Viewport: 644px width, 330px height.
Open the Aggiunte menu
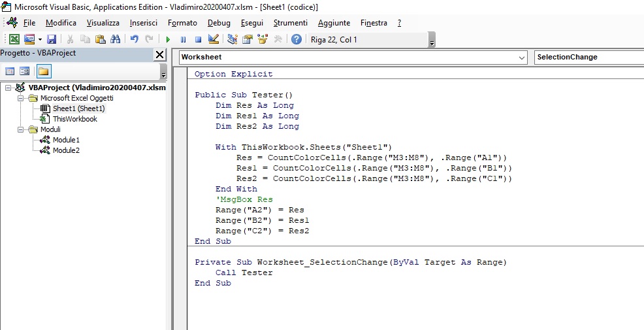tap(334, 23)
